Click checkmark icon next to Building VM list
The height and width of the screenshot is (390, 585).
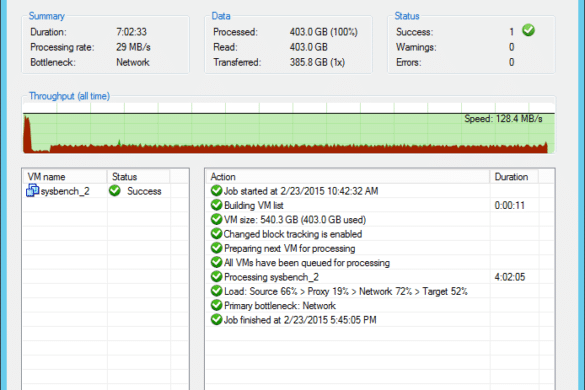(x=216, y=205)
